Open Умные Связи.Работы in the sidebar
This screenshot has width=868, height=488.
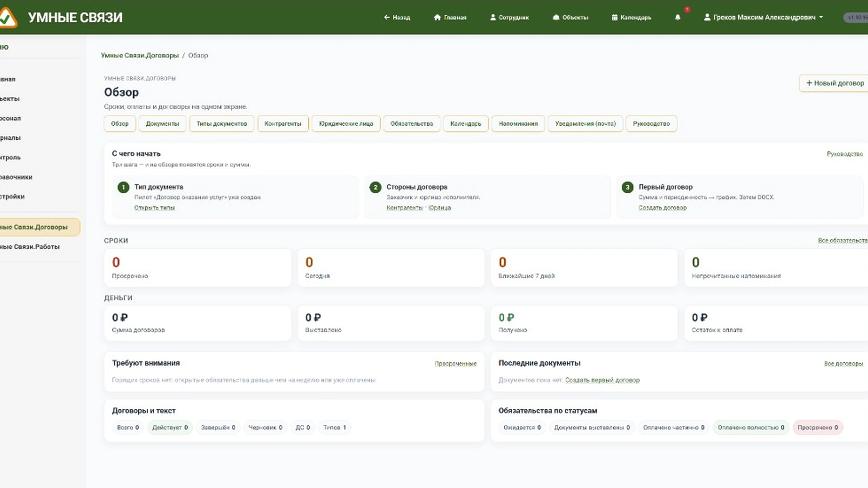pyautogui.click(x=40, y=247)
